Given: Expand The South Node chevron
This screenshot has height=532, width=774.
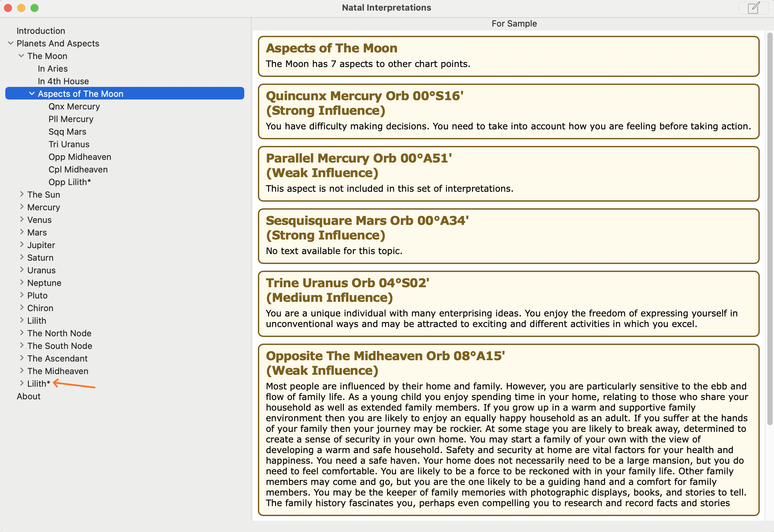Looking at the screenshot, I should pos(22,346).
